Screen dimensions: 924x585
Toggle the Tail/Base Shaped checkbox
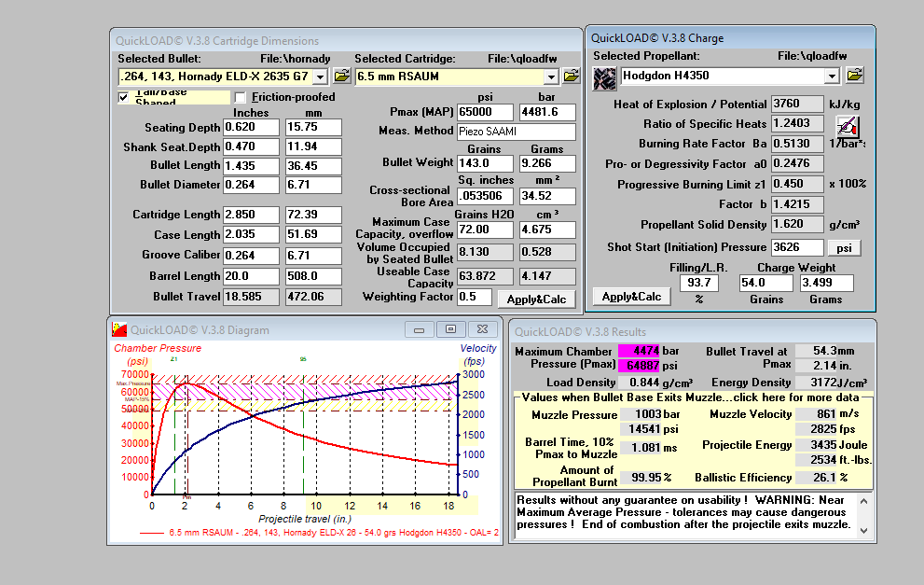[123, 97]
